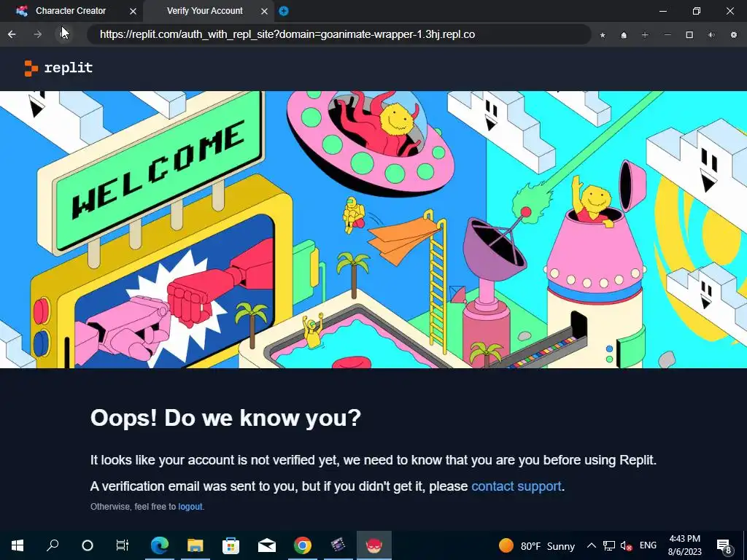Zoom out with the minus icon
Image resolution: width=747 pixels, height=560 pixels.
coord(667,35)
